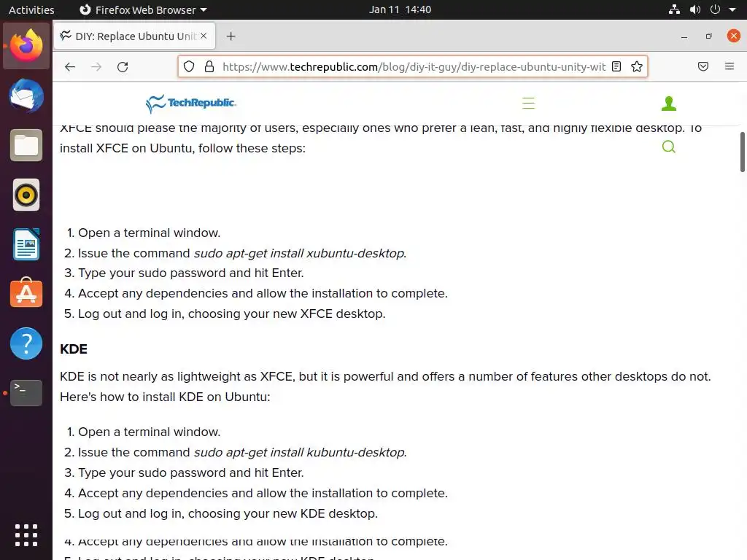Click "sudo apt-get install kubuntu-desktop" text
747x560 pixels.
click(x=299, y=452)
